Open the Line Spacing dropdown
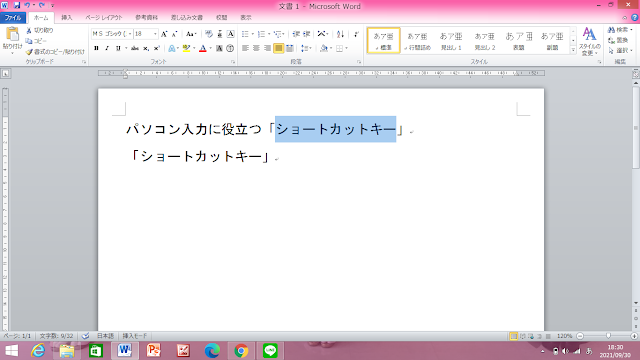The width and height of the screenshot is (640, 360). pyautogui.click(x=306, y=48)
